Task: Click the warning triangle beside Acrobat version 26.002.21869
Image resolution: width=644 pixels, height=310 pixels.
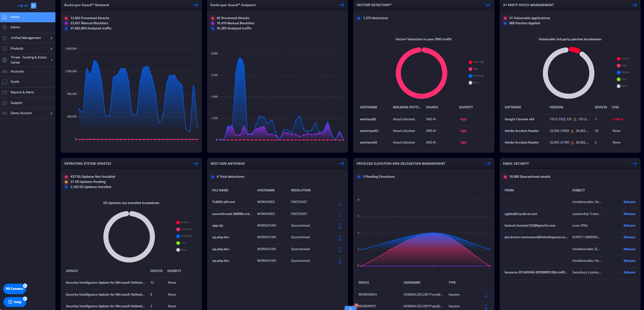Action: pos(572,131)
